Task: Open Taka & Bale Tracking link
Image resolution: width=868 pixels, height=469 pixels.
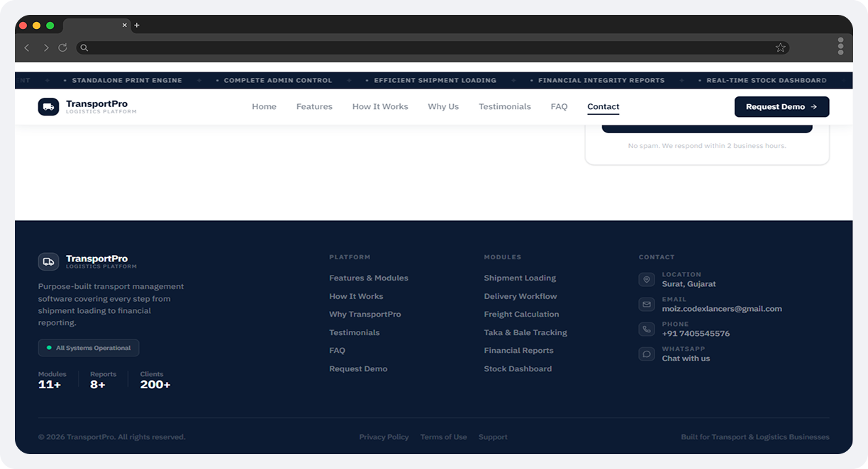Action: point(525,332)
